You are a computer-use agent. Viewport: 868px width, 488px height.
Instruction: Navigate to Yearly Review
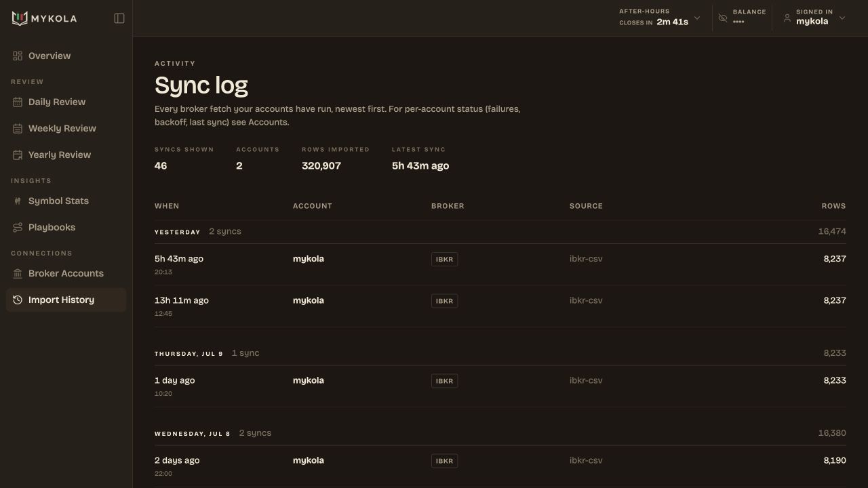[x=66, y=155]
